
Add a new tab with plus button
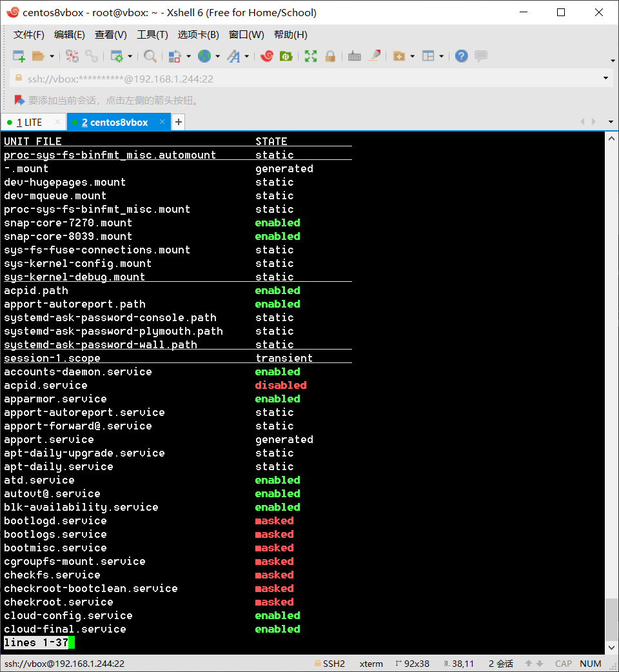pyautogui.click(x=179, y=123)
